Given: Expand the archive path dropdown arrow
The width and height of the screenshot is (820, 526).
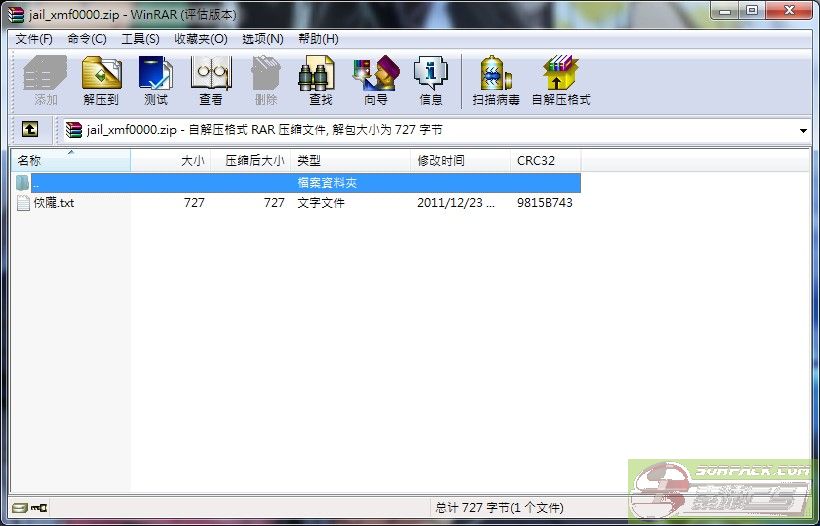Looking at the screenshot, I should pos(803,131).
